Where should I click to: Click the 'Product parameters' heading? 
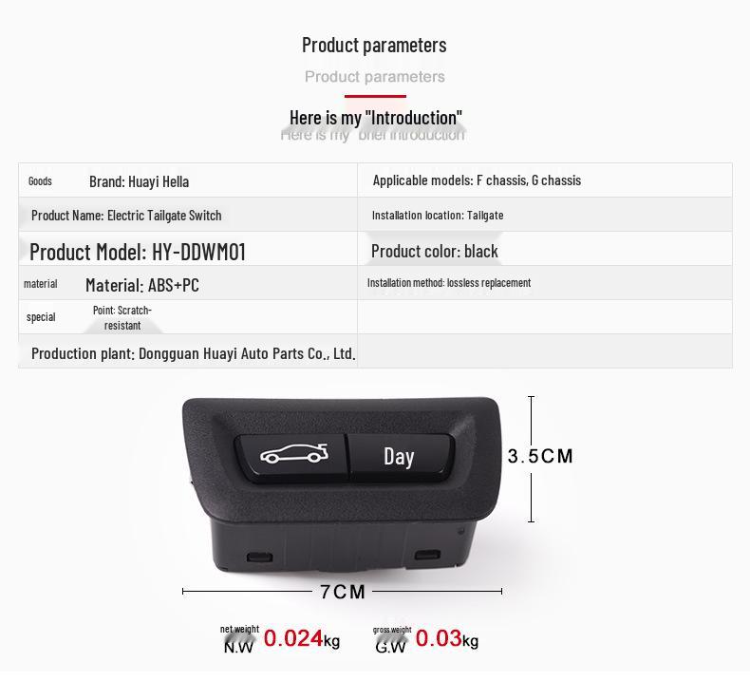[x=374, y=46]
